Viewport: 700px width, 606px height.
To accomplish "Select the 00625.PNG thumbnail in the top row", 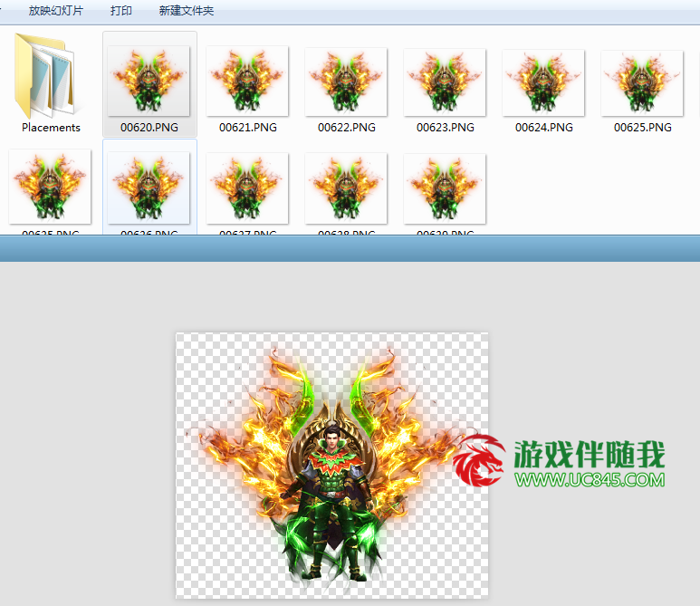I will coord(642,83).
